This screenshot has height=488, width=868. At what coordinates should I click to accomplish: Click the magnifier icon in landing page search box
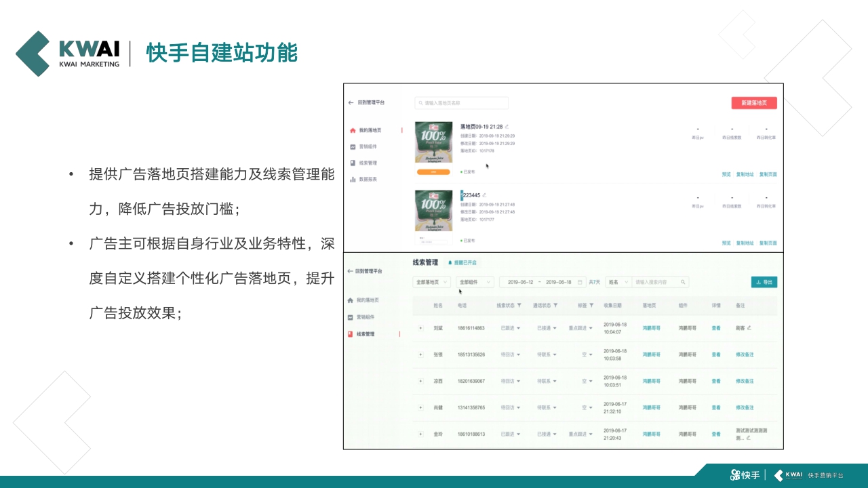coord(420,103)
